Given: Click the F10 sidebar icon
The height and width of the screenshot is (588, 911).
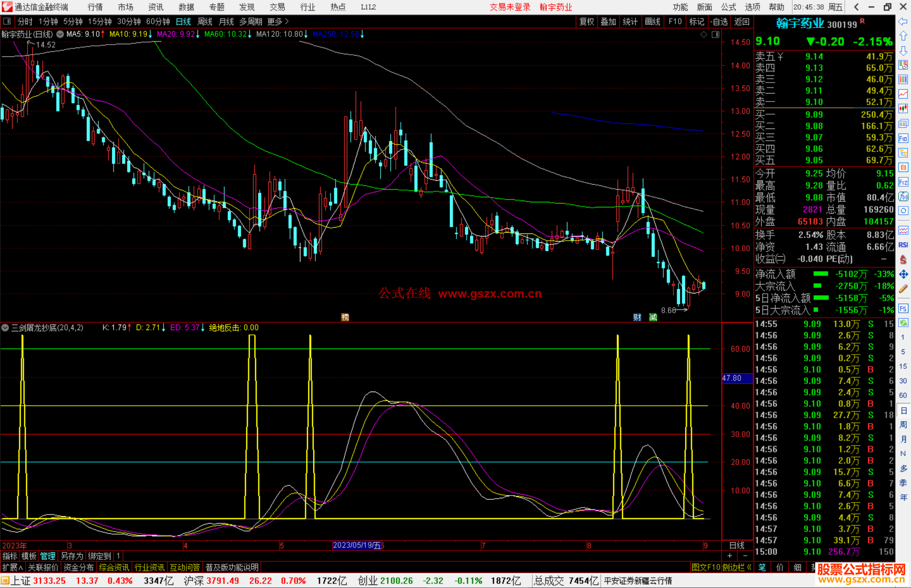Looking at the screenshot, I should [x=903, y=138].
